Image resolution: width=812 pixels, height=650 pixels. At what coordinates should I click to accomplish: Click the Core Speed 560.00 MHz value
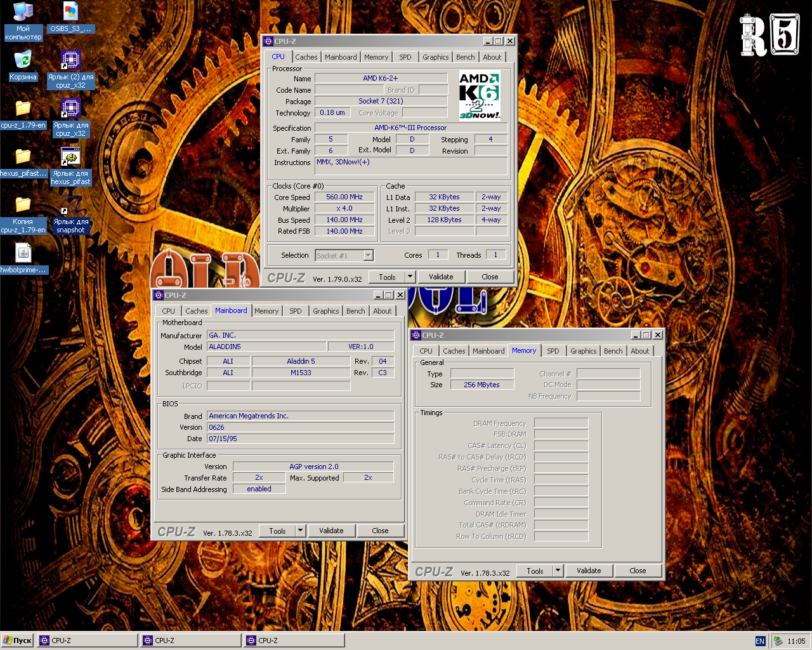pos(344,197)
